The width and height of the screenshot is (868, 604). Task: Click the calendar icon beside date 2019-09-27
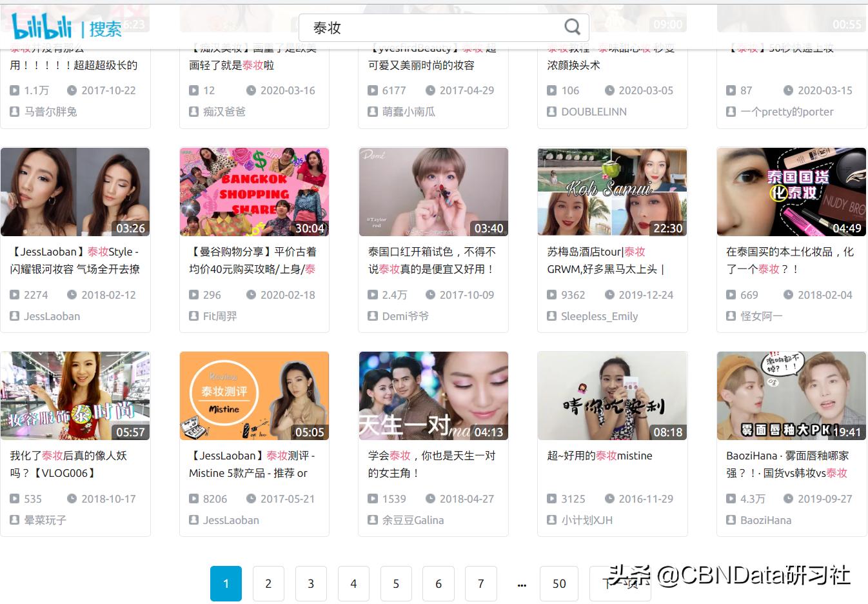[789, 499]
